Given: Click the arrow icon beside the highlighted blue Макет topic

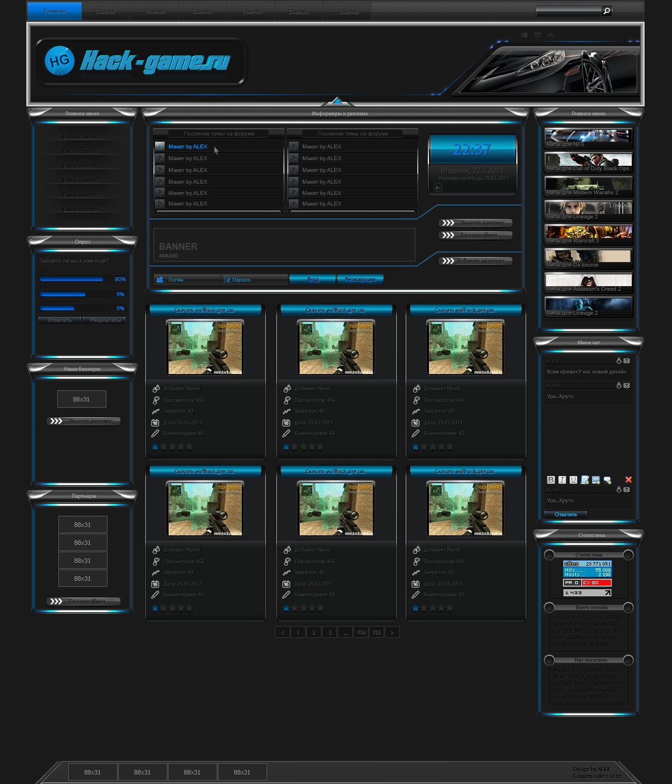Looking at the screenshot, I should click(x=160, y=146).
